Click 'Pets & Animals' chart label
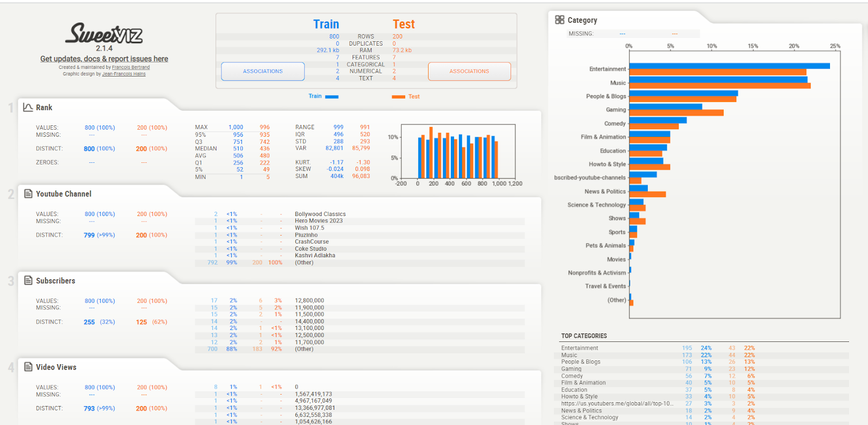The width and height of the screenshot is (868, 425). tap(605, 245)
